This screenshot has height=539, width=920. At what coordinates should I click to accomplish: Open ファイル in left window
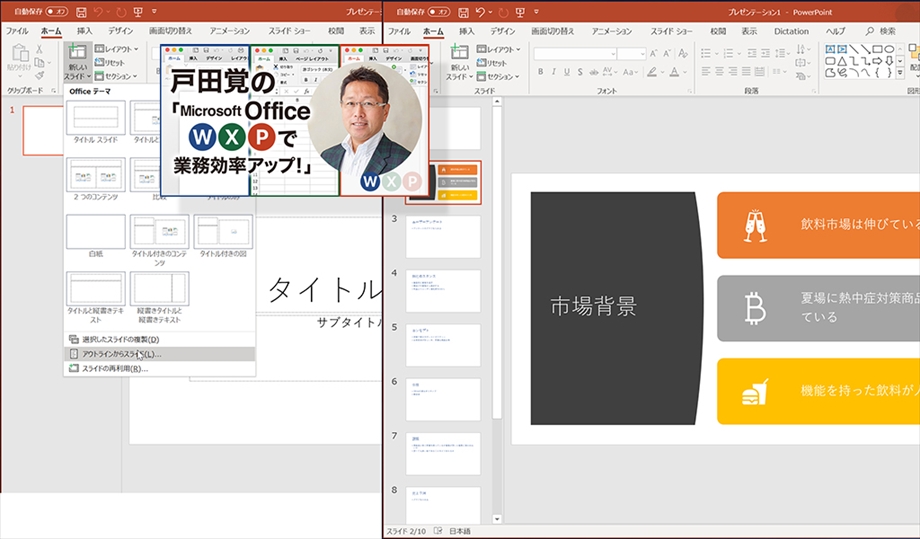click(17, 31)
